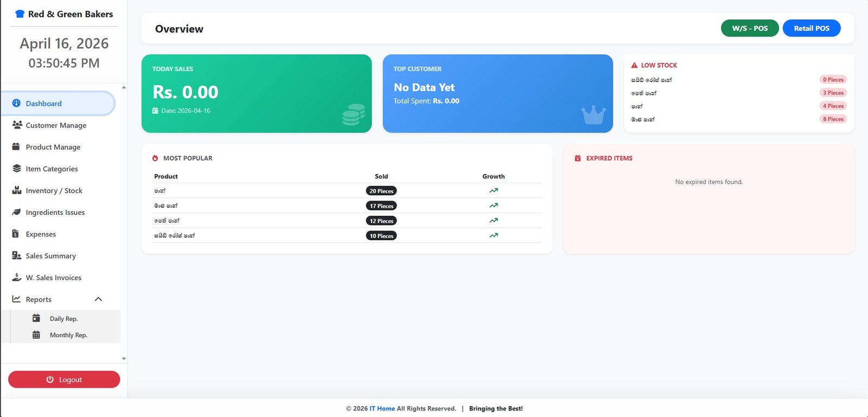The width and height of the screenshot is (868, 417).
Task: Click the Item Categories layers icon
Action: pyautogui.click(x=16, y=169)
